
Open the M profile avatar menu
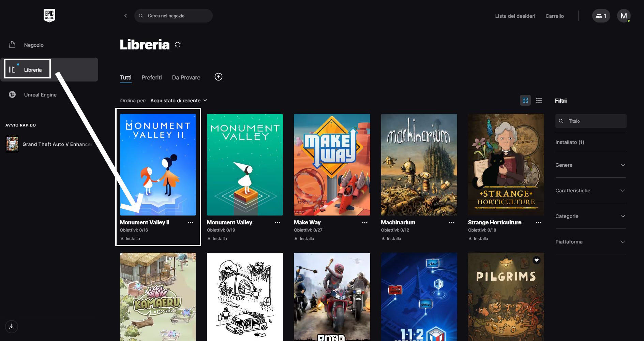[624, 16]
